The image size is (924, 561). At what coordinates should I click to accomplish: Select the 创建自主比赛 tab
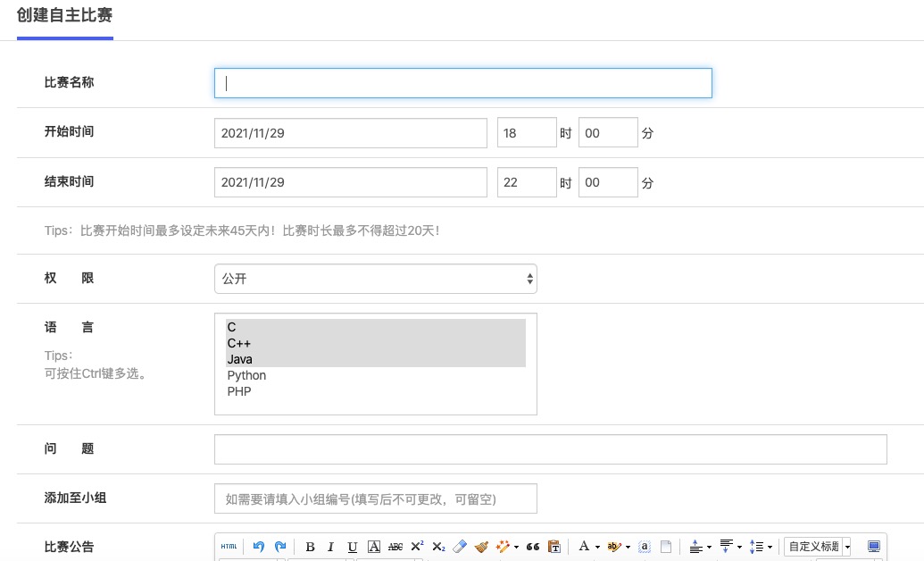pos(65,16)
